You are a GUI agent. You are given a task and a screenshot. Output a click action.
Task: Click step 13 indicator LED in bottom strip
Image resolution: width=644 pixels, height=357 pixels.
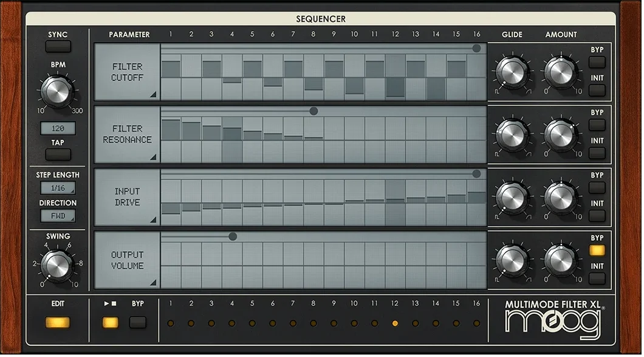[x=415, y=324]
